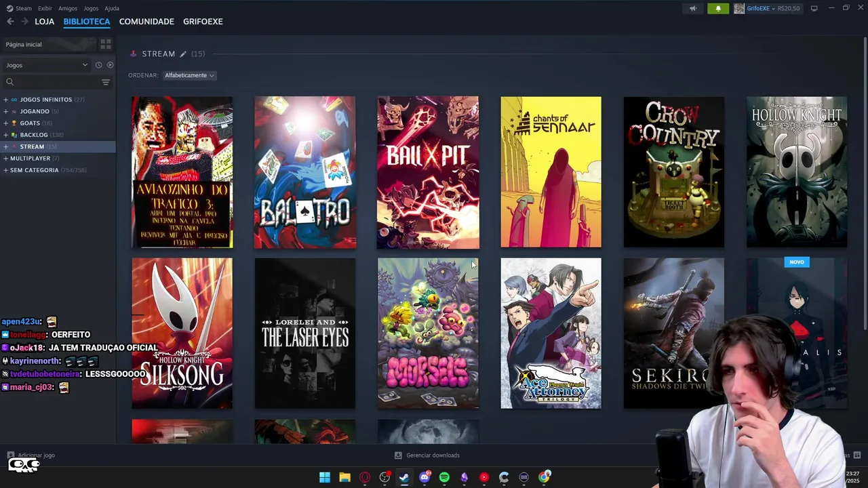This screenshot has height=488, width=868.
Task: Show recent games with clock icon
Action: (98, 65)
